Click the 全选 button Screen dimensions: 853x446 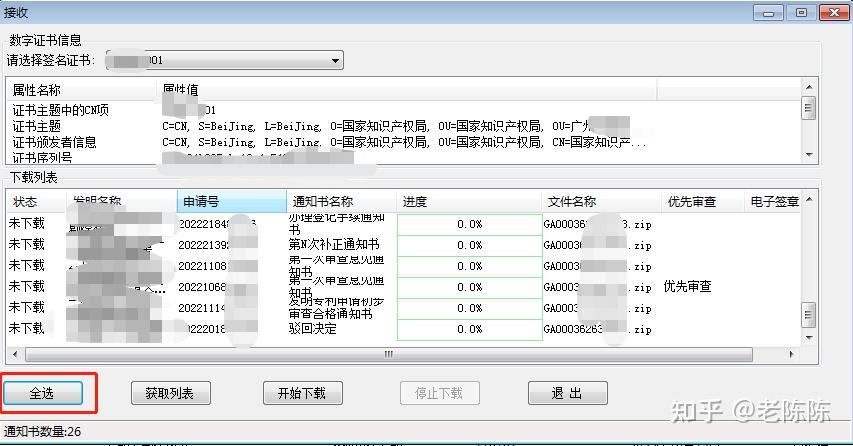(x=43, y=393)
